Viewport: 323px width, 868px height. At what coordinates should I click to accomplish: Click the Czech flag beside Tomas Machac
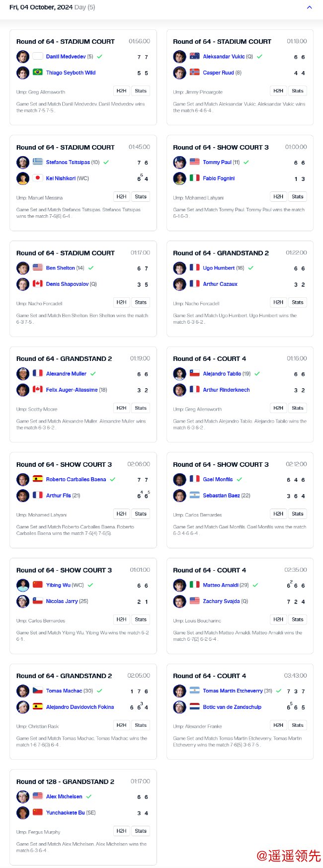coord(38,691)
